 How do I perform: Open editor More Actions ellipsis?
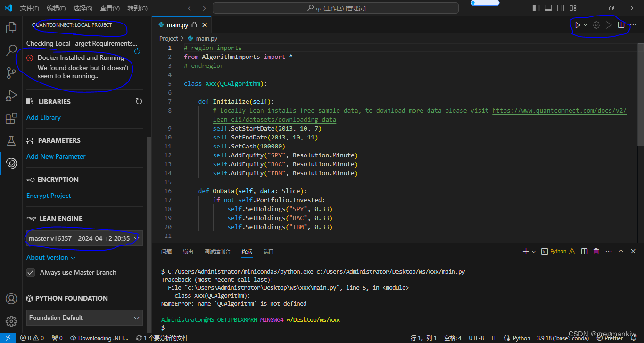click(633, 25)
